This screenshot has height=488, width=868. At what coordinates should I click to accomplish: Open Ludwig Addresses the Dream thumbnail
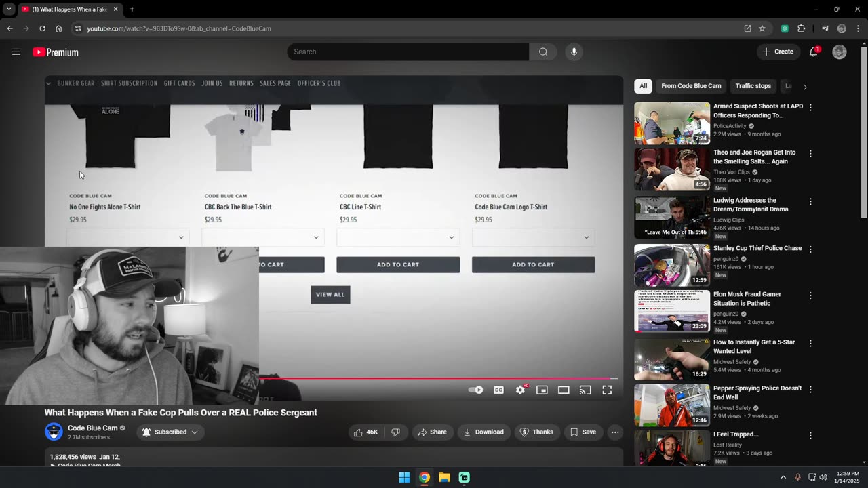[x=672, y=217]
